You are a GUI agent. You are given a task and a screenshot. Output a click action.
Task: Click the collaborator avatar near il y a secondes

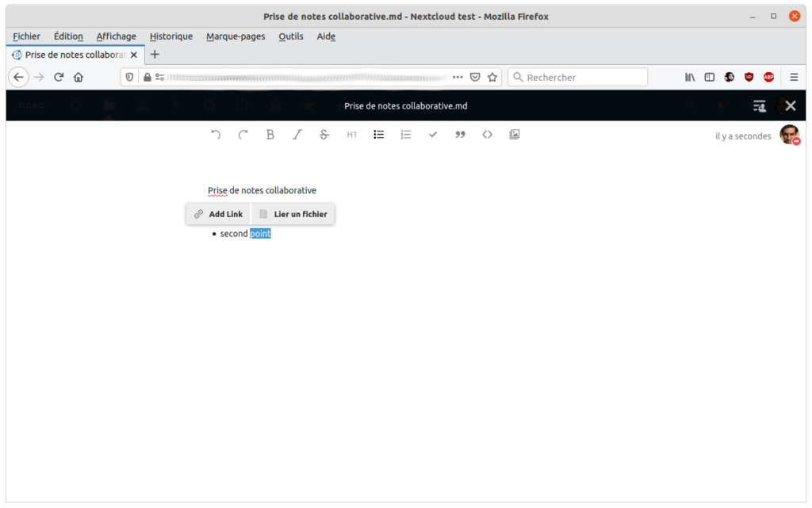click(790, 135)
